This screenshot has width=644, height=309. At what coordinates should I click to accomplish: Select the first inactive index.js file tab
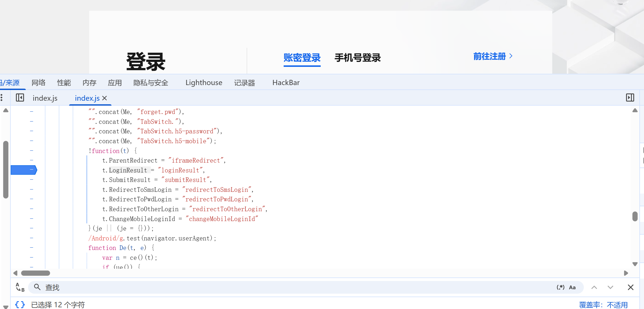pyautogui.click(x=45, y=98)
